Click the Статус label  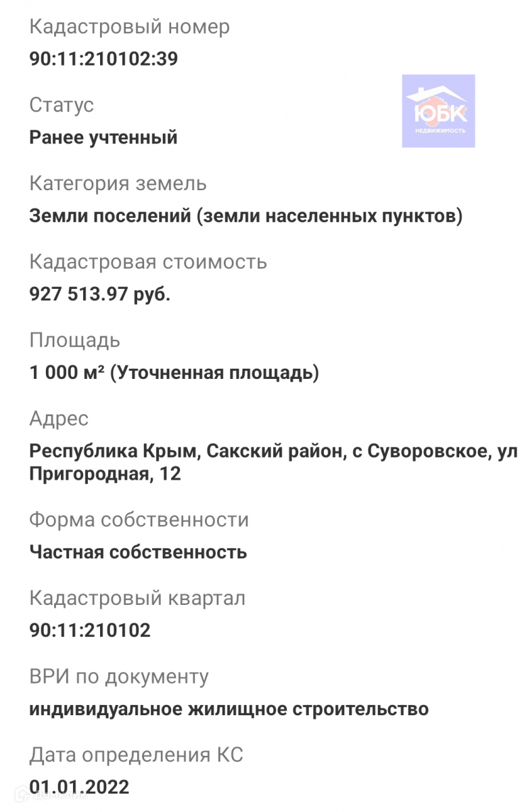point(62,105)
